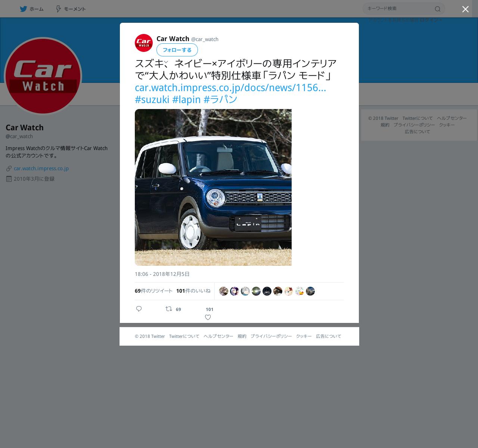
Task: Open the #suzuki hashtag
Action: point(152,99)
